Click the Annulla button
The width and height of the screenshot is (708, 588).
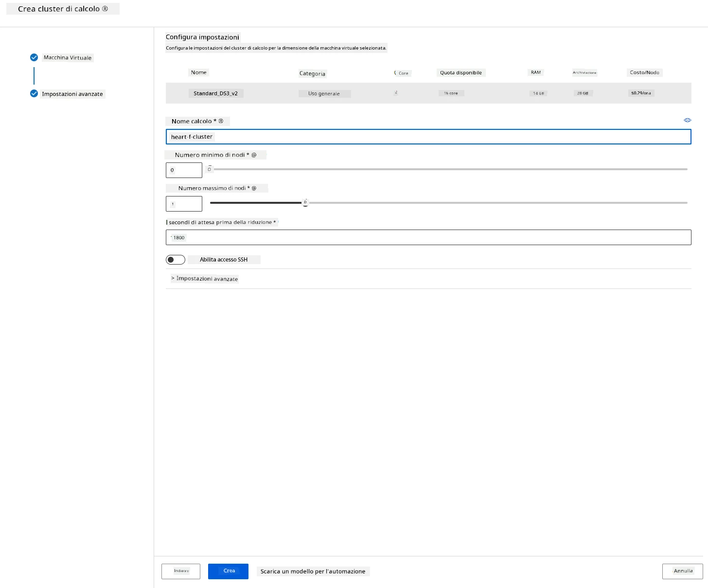coord(683,571)
